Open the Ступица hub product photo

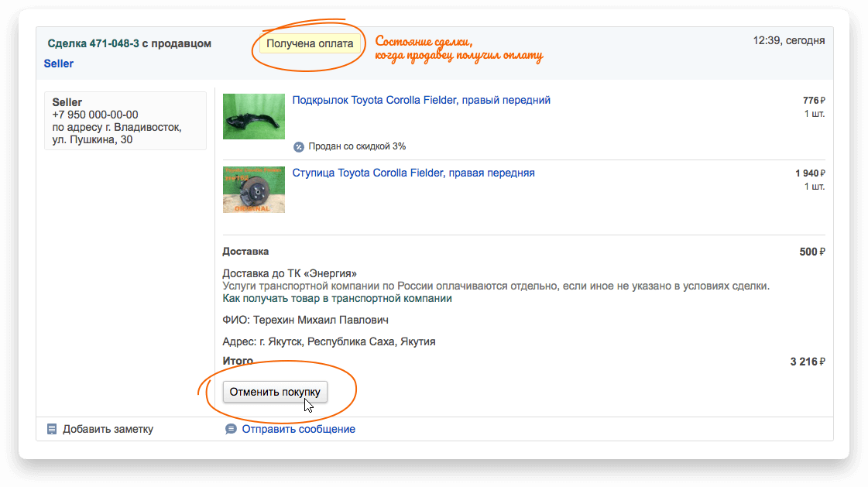[254, 190]
